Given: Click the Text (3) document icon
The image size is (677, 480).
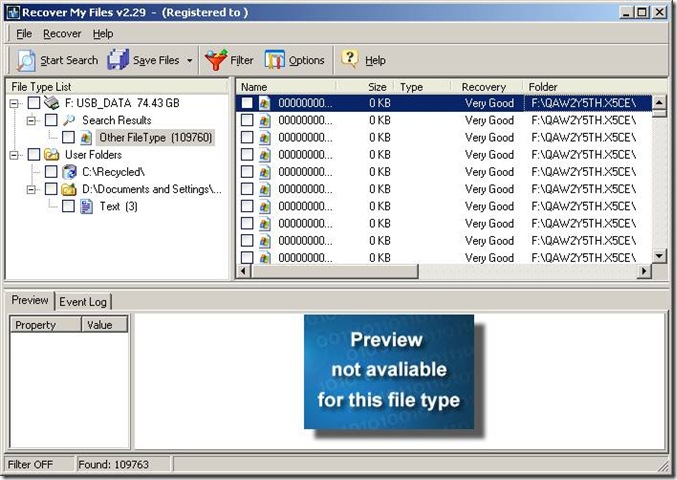Looking at the screenshot, I should click(86, 206).
